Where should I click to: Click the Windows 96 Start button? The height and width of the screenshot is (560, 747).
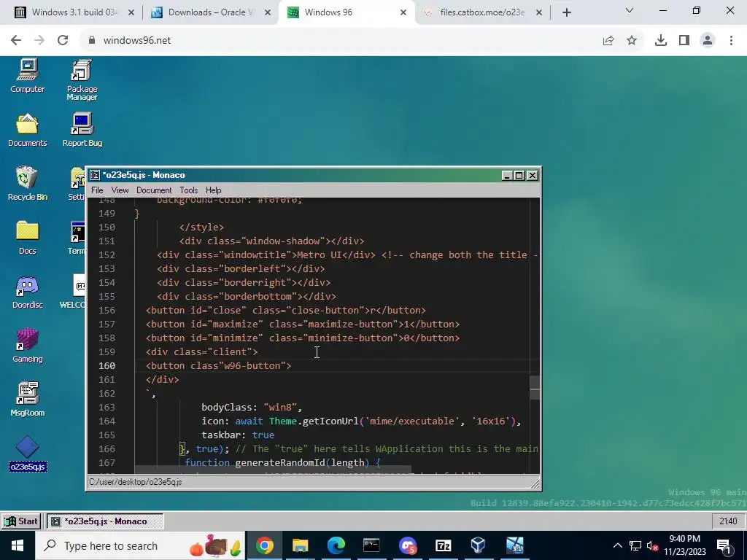[20, 521]
